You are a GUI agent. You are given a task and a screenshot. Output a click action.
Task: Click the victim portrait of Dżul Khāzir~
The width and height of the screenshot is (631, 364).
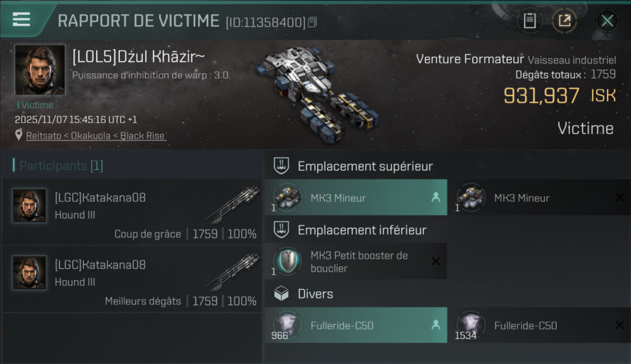[x=40, y=69]
